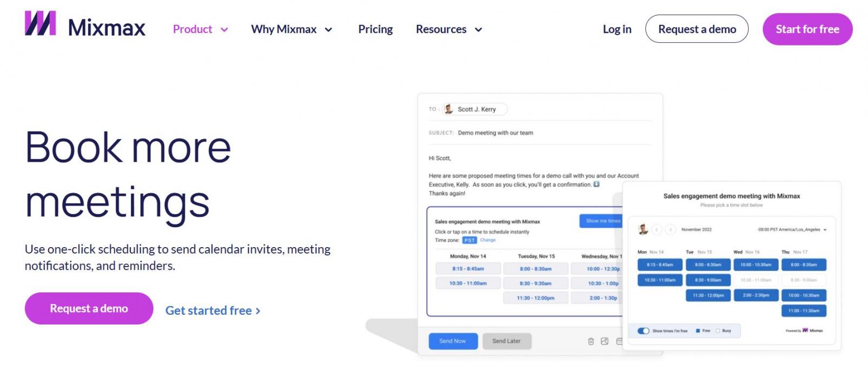Click the Mixmax logo in the header
Image resolution: width=868 pixels, height=378 pixels.
(85, 24)
